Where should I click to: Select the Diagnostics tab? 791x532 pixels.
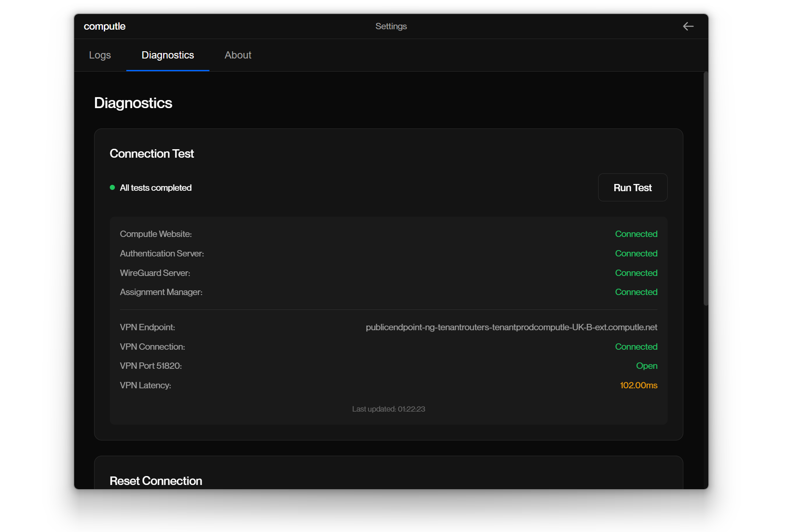point(168,55)
